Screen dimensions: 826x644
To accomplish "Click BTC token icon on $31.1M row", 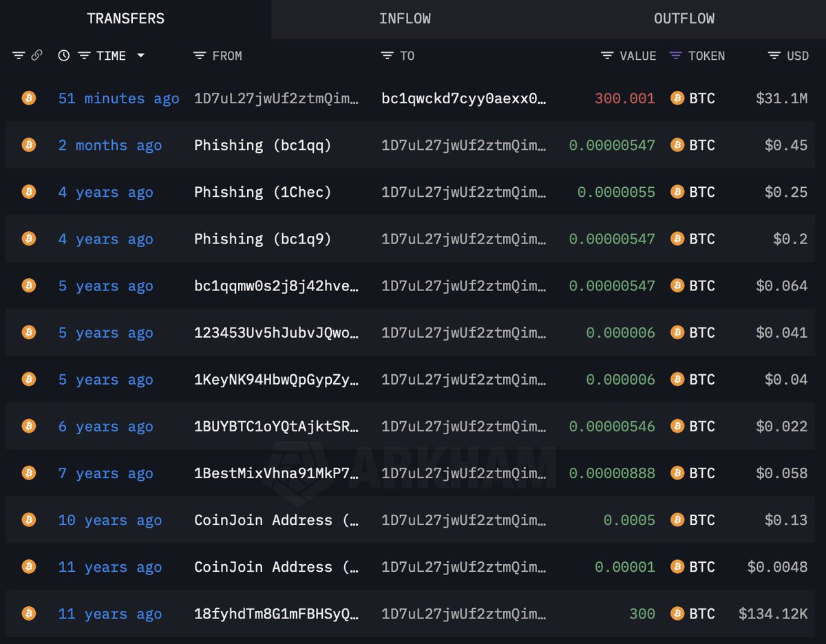I will point(677,98).
